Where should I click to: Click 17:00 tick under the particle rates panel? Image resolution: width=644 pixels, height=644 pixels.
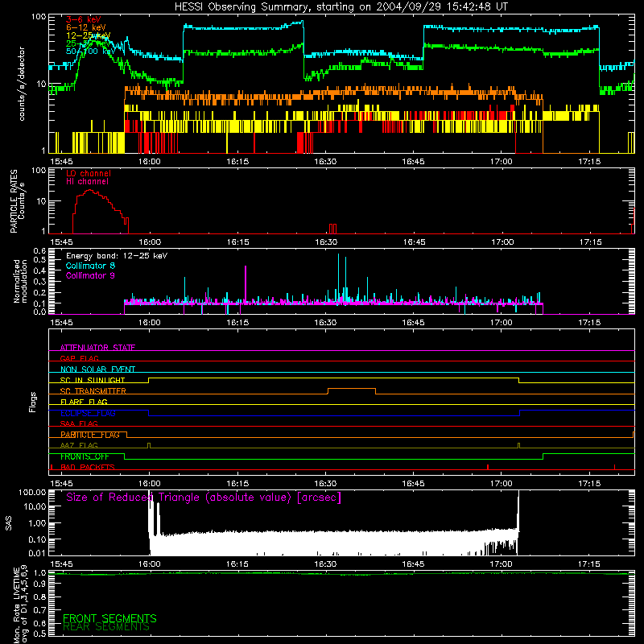(502, 242)
